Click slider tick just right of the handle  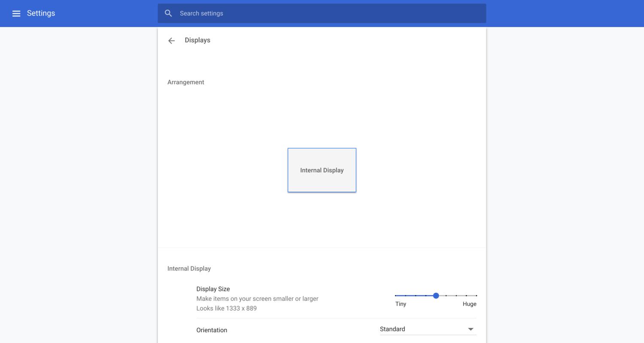(446, 296)
